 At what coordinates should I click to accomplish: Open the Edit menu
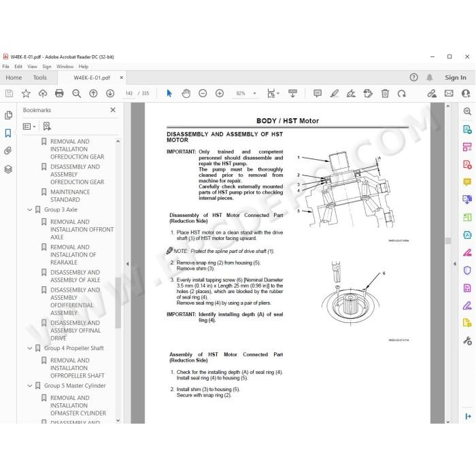pyautogui.click(x=18, y=67)
